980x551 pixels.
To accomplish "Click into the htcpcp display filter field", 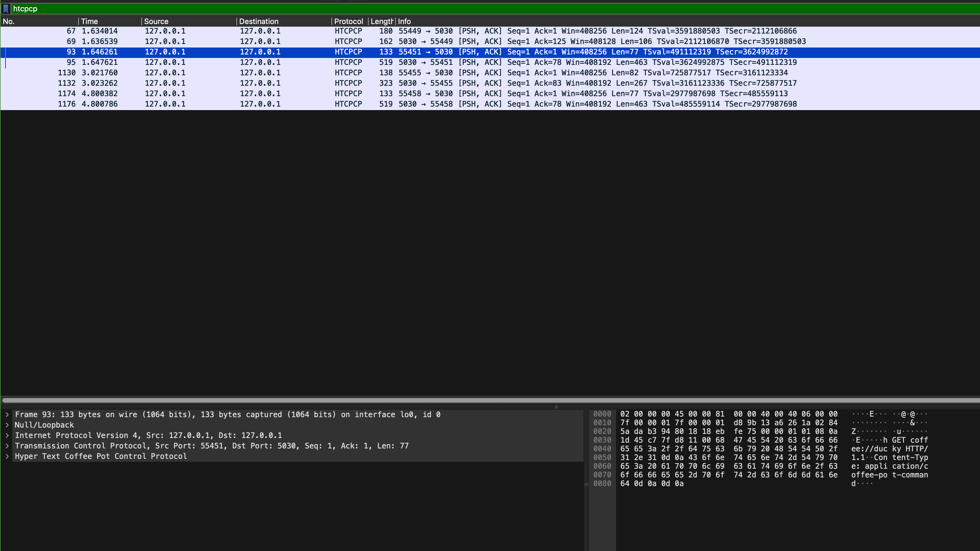I will [x=456, y=8].
